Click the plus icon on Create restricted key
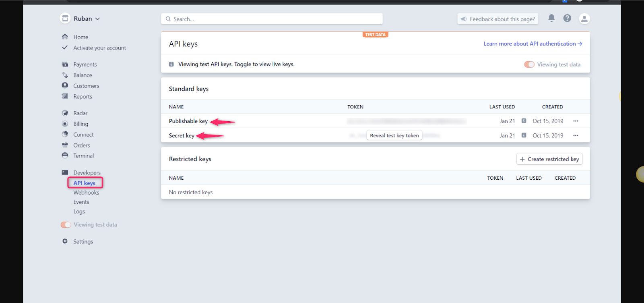 [x=522, y=159]
